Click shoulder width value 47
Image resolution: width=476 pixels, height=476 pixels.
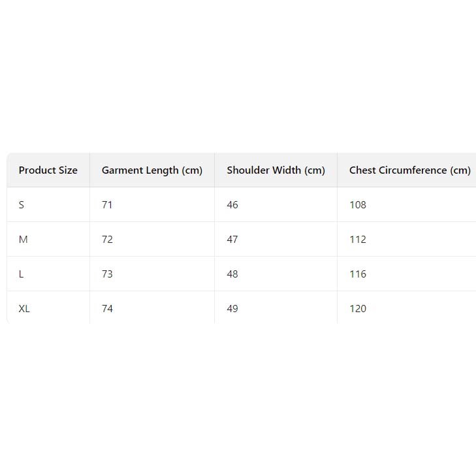232,240
